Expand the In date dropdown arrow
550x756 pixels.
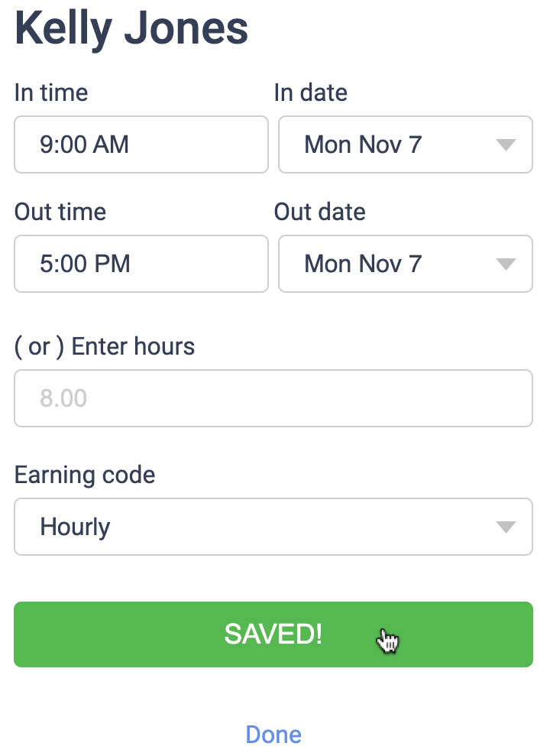tap(505, 144)
